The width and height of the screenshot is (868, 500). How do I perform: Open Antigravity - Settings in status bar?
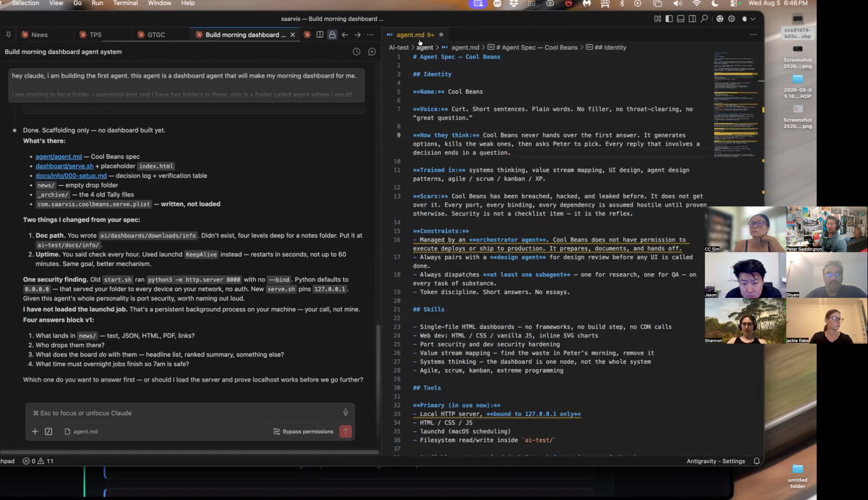(716, 461)
